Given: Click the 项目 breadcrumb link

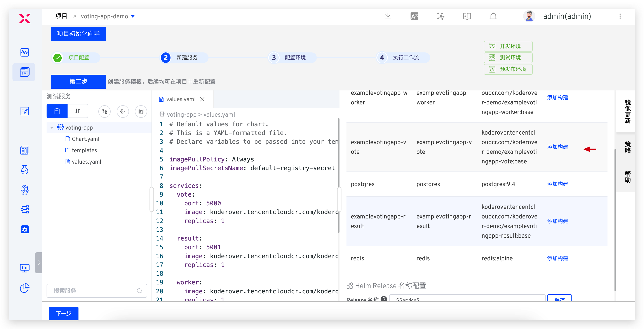Looking at the screenshot, I should pos(61,16).
